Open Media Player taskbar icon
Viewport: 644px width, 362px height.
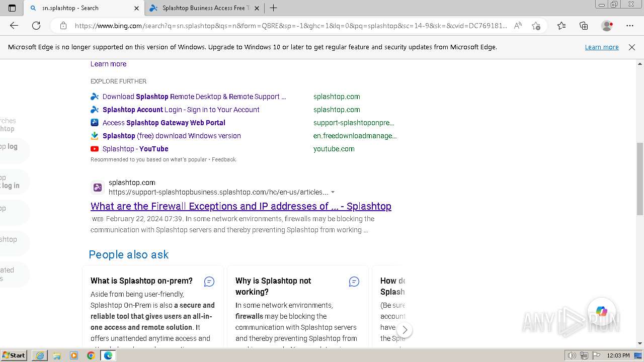(74, 355)
